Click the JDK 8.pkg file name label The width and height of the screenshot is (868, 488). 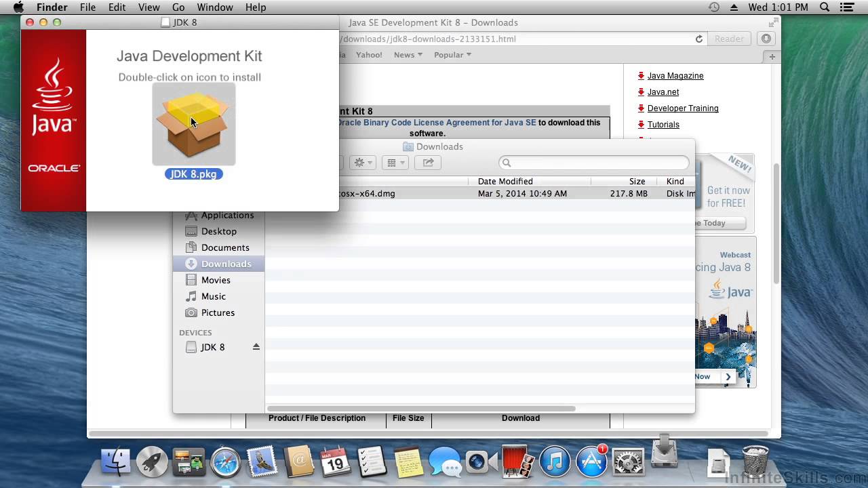click(x=193, y=174)
